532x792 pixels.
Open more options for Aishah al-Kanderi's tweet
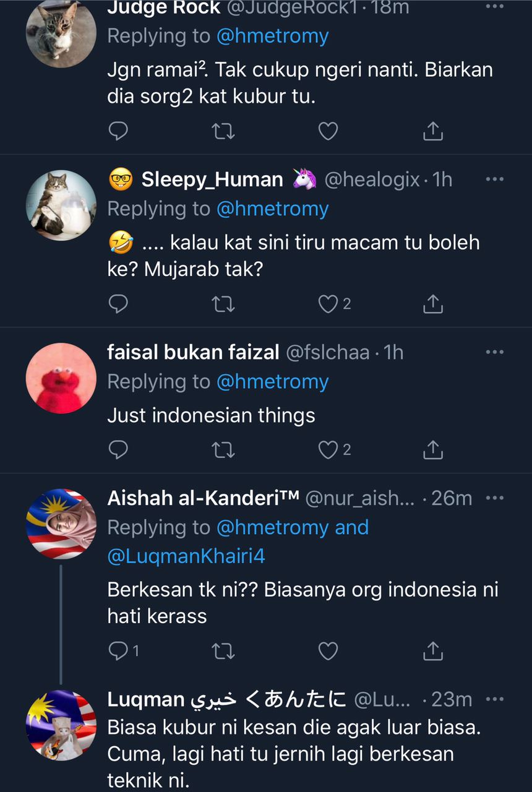click(495, 498)
